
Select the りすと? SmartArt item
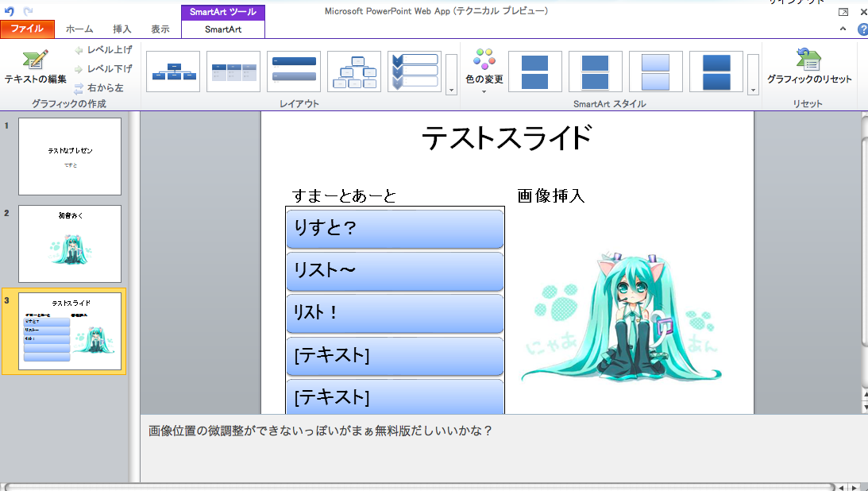pos(395,228)
